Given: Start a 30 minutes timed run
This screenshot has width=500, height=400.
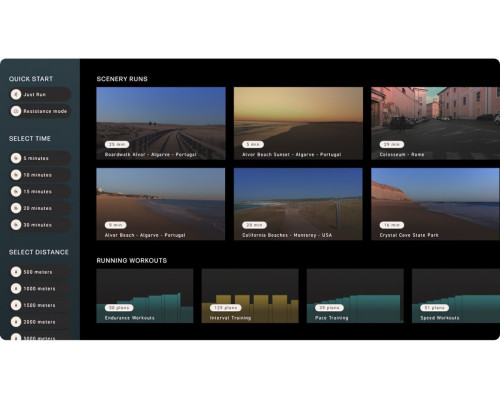Looking at the screenshot, I should [x=40, y=225].
